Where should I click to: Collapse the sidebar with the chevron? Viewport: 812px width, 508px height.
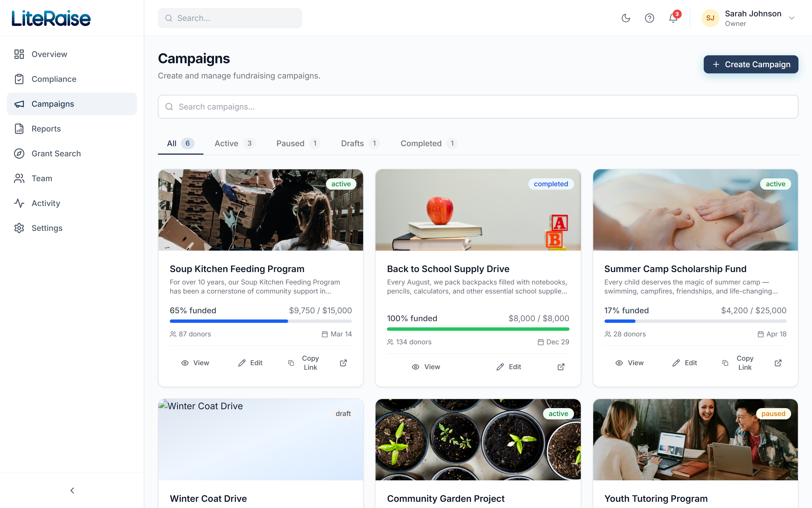(x=72, y=491)
